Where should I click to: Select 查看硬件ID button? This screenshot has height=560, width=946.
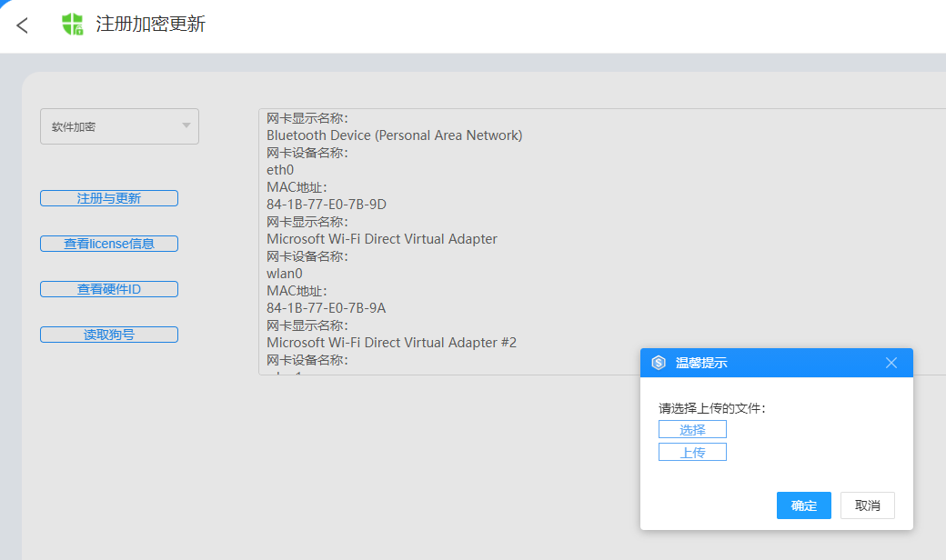tap(109, 289)
